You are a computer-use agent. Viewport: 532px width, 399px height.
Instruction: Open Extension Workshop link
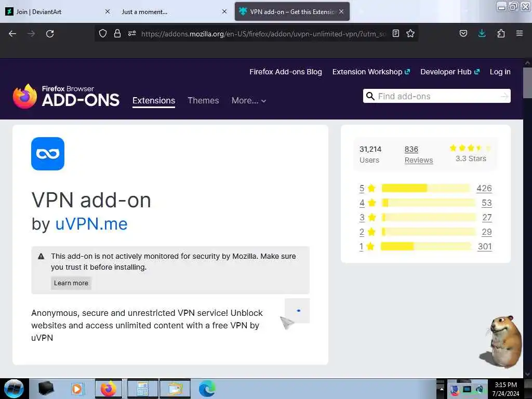[371, 72]
